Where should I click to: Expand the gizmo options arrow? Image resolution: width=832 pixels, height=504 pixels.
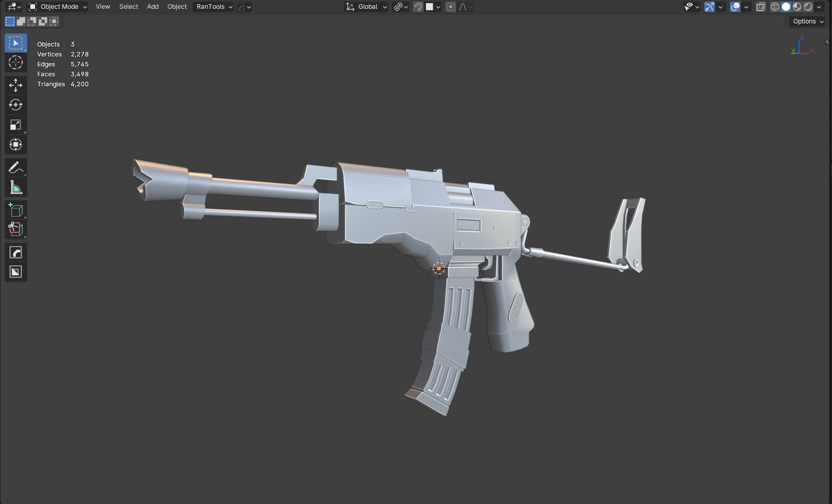tap(721, 7)
